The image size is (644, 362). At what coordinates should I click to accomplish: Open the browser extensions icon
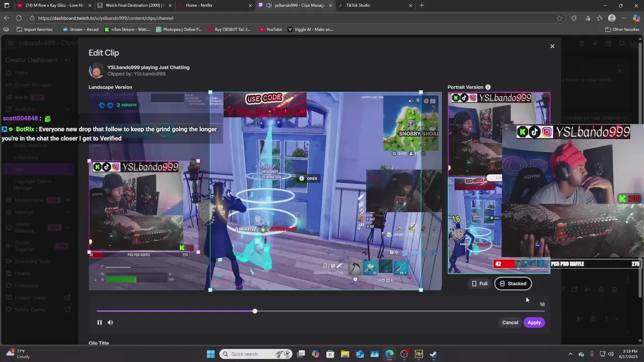[574, 18]
